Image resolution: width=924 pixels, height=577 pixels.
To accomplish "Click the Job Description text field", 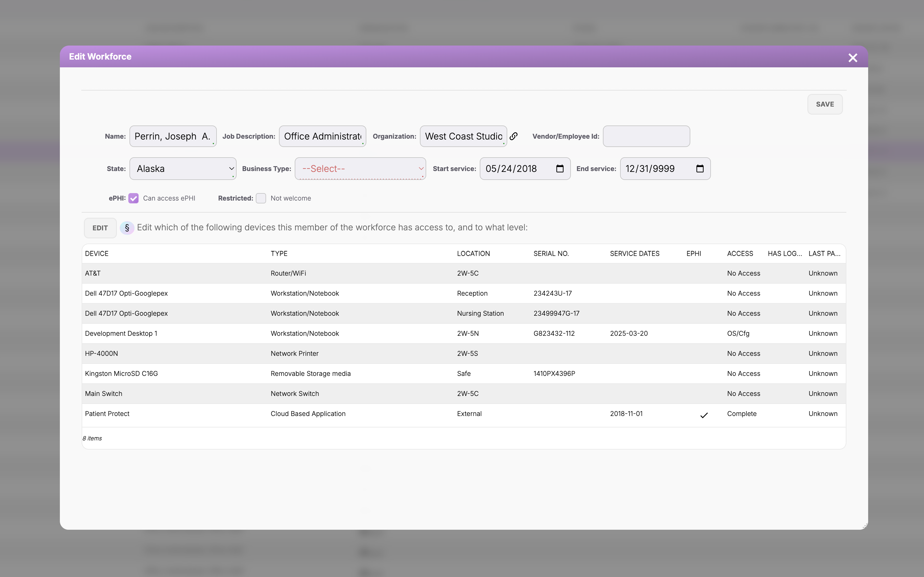I will 322,136.
